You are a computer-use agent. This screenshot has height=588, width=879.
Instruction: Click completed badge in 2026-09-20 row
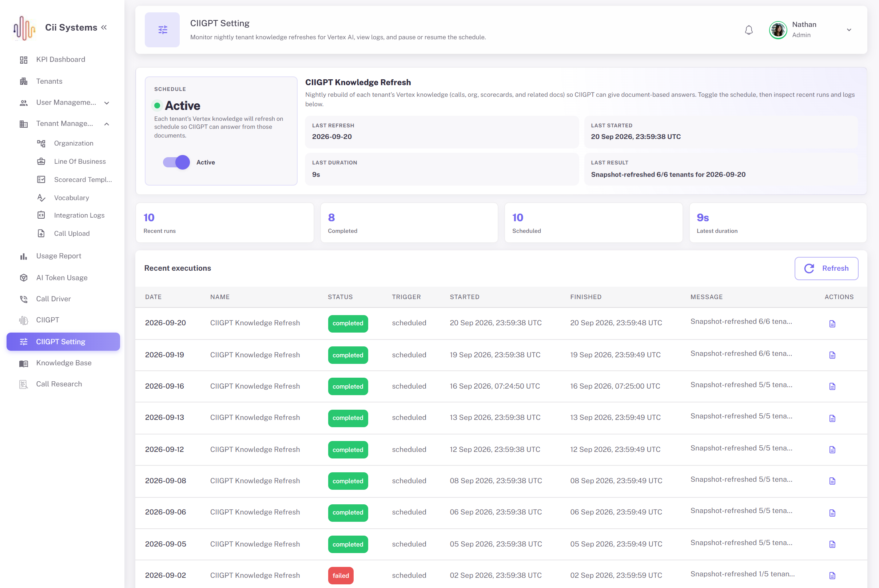pyautogui.click(x=347, y=323)
